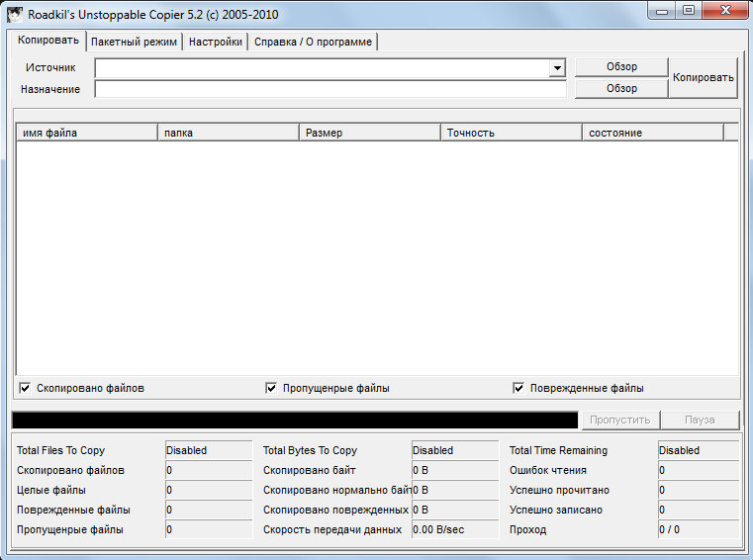753x560 pixels.
Task: Click the Успешно записано label
Action: (556, 510)
